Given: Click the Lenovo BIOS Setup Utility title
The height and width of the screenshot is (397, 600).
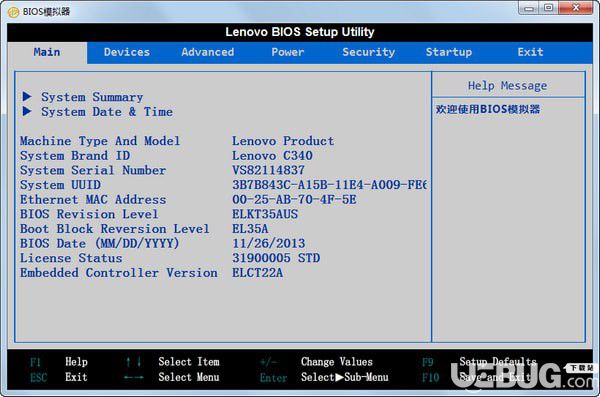Looking at the screenshot, I should [x=300, y=32].
